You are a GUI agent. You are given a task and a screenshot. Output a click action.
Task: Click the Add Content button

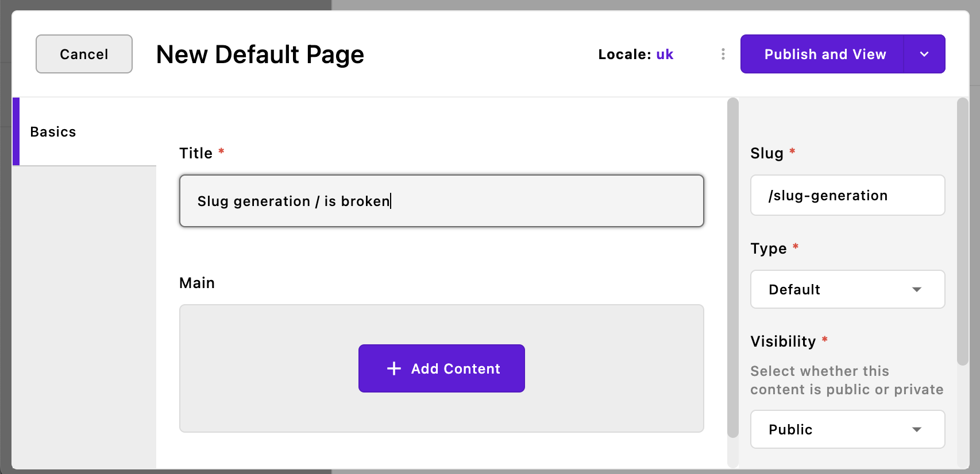click(441, 368)
